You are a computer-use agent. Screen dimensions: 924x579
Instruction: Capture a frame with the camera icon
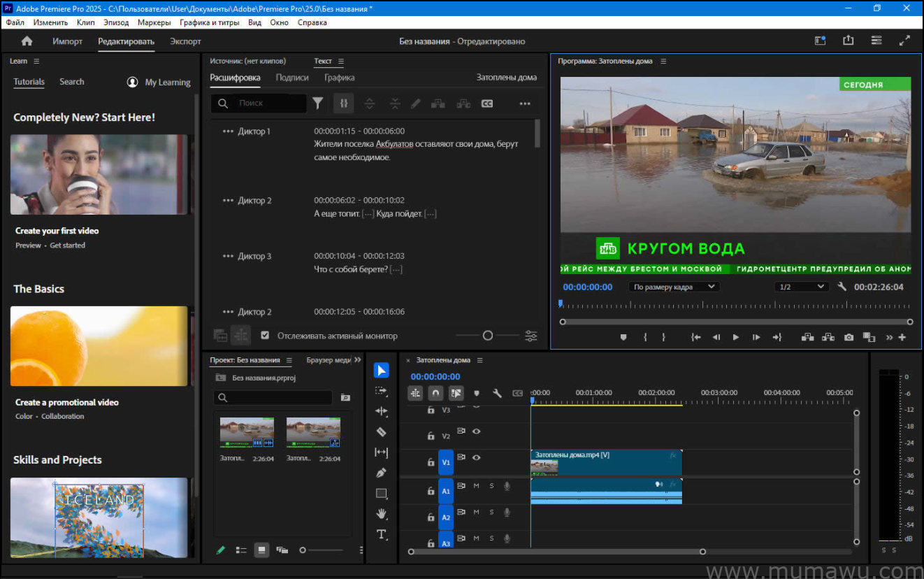(849, 337)
